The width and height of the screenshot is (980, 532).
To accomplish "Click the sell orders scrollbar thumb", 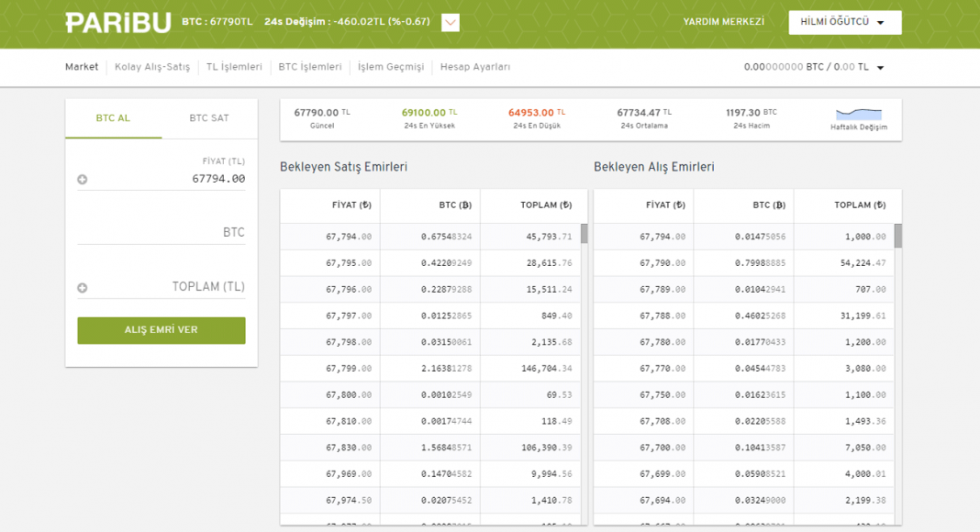I will coord(585,234).
